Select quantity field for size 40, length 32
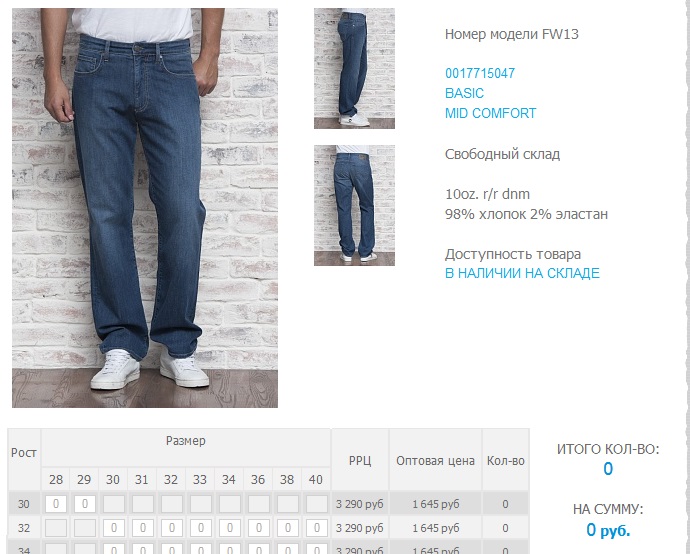Screen dimensions: 690x554 [x=316, y=528]
